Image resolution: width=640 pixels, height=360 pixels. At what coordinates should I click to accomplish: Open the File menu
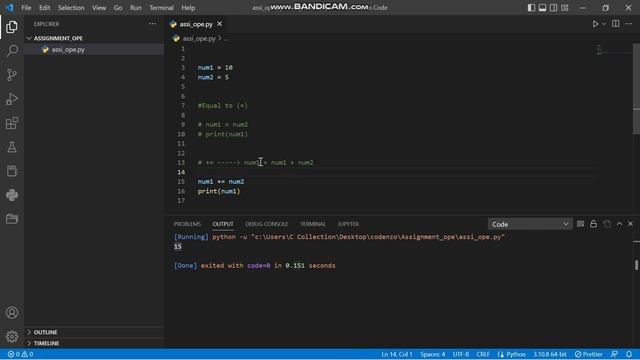tap(26, 8)
